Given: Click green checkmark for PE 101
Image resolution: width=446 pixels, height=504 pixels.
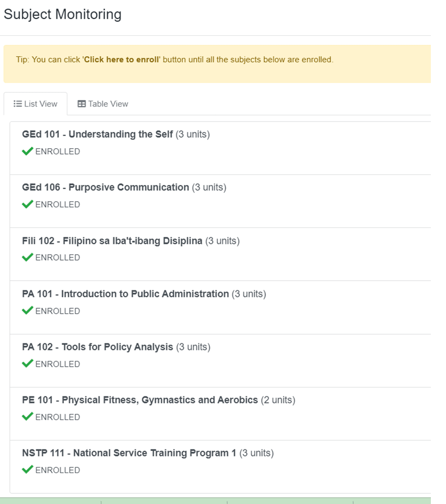Looking at the screenshot, I should pos(28,416).
